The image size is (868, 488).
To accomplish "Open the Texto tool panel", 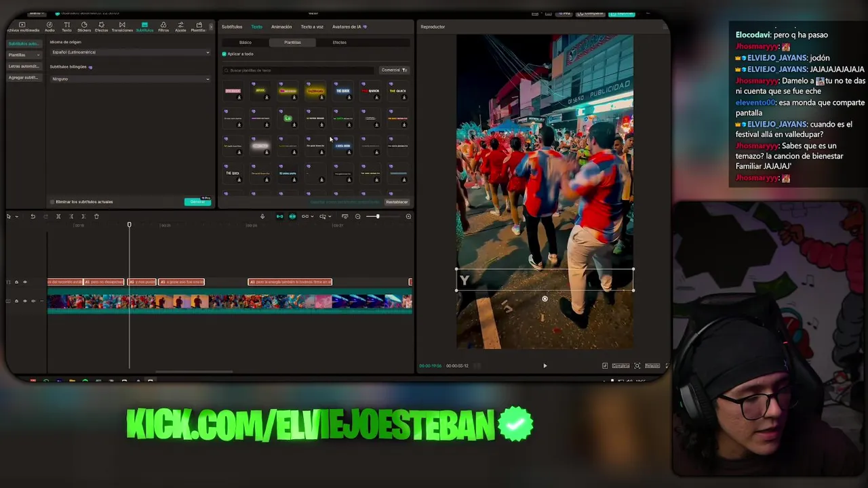I will point(66,27).
